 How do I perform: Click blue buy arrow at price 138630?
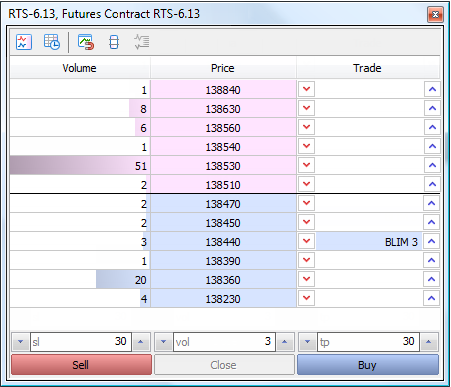tap(432, 108)
